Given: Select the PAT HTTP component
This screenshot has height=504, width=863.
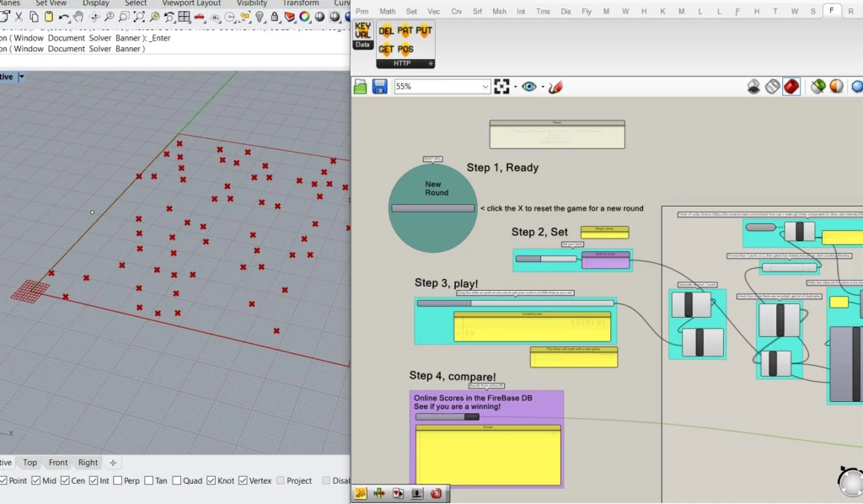Looking at the screenshot, I should click(x=405, y=31).
